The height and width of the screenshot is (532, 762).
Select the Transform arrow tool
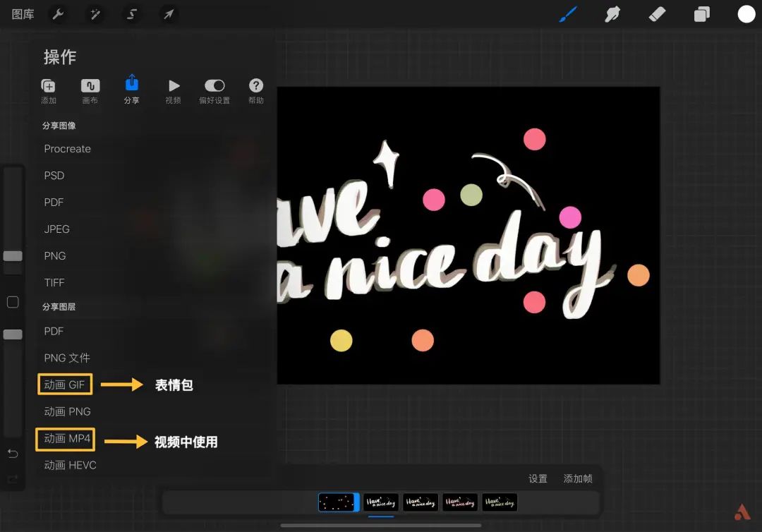[x=169, y=14]
